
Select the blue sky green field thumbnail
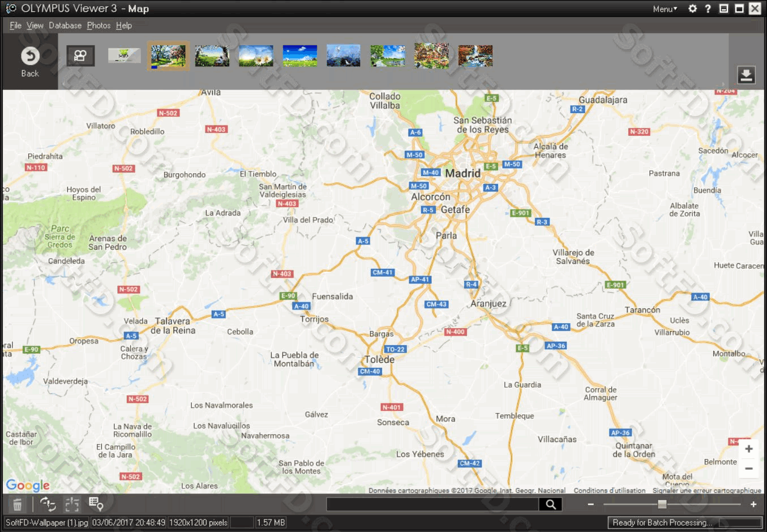coord(300,56)
